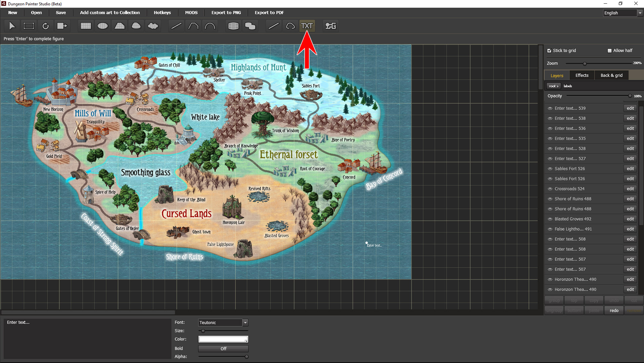Choose the dotted rectangle selection tool
Screen dimensions: 644x363
29,26
